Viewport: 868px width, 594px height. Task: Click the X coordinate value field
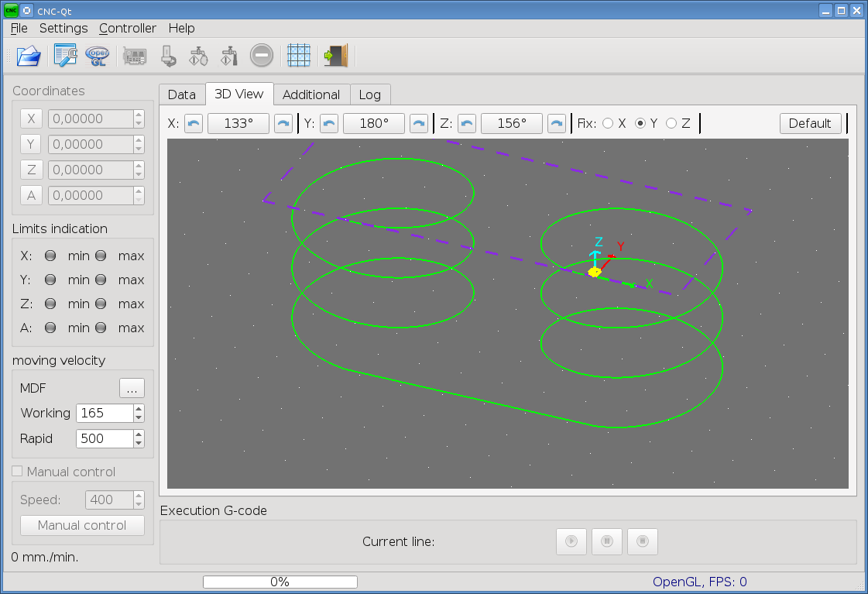91,118
